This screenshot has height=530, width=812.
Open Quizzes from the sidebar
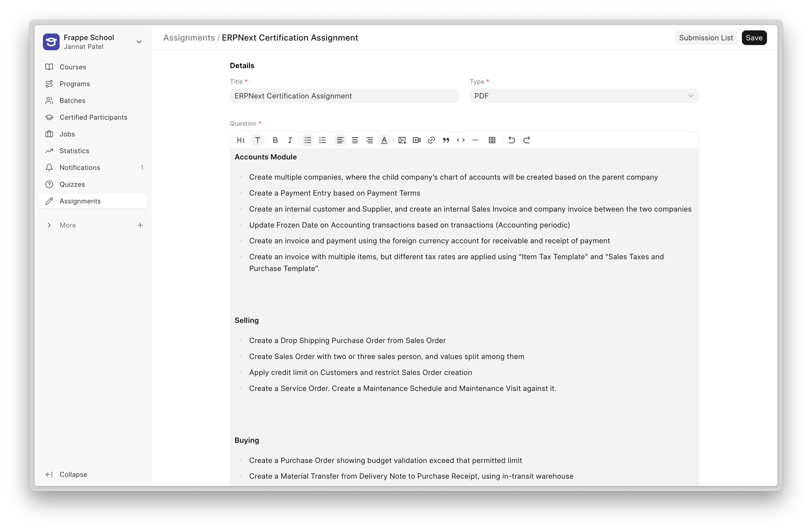pyautogui.click(x=72, y=184)
